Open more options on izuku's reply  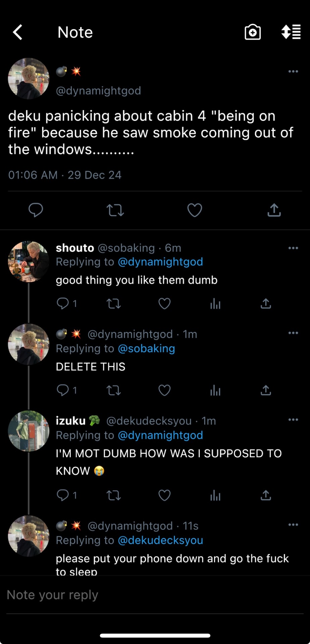pos(293,420)
